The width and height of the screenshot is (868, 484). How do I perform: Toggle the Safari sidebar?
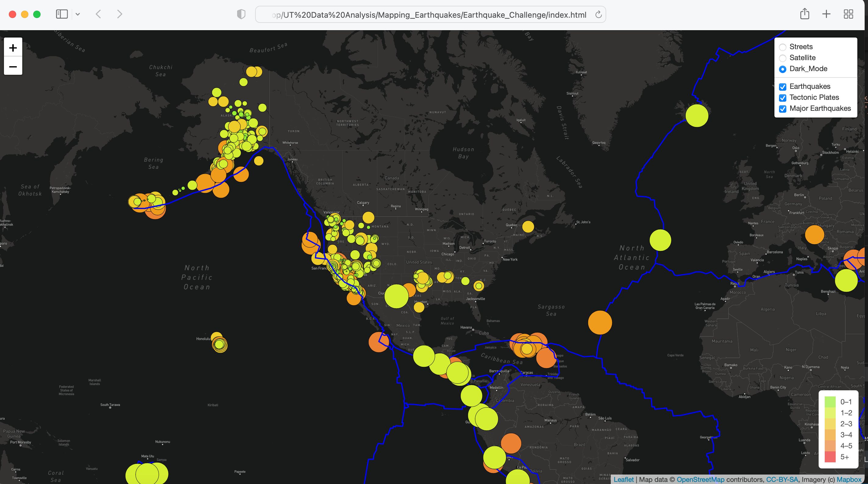point(62,14)
